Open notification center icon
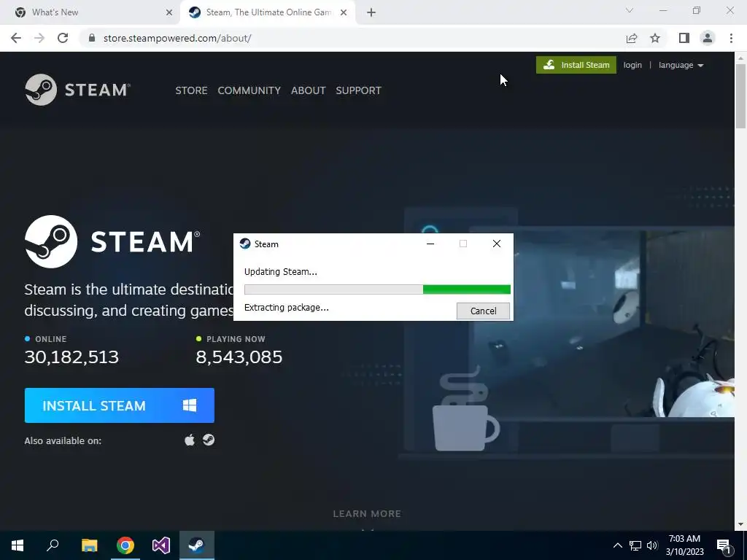The image size is (747, 560). tap(724, 545)
